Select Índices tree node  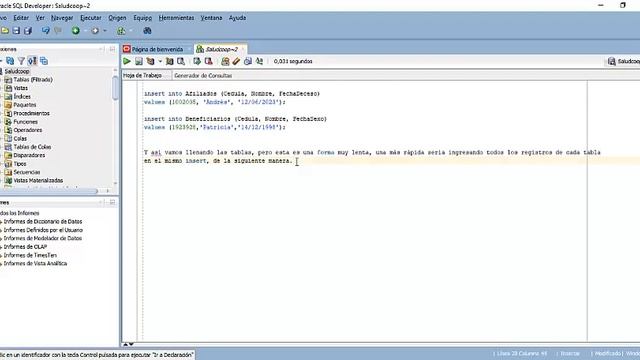tap(22, 97)
